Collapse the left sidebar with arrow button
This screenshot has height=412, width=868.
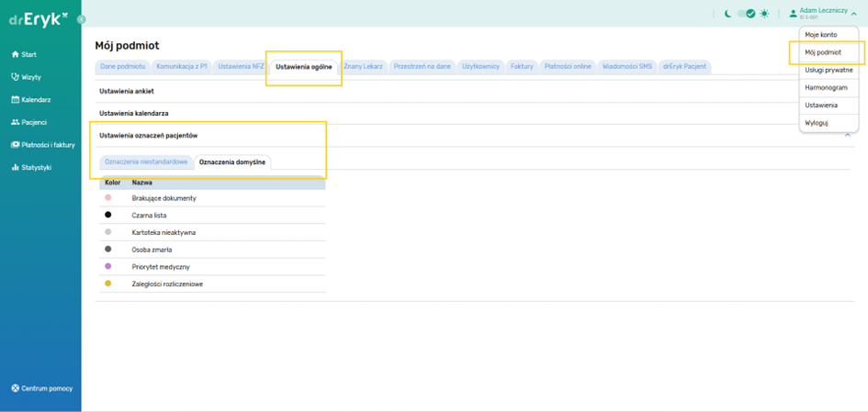pos(81,19)
